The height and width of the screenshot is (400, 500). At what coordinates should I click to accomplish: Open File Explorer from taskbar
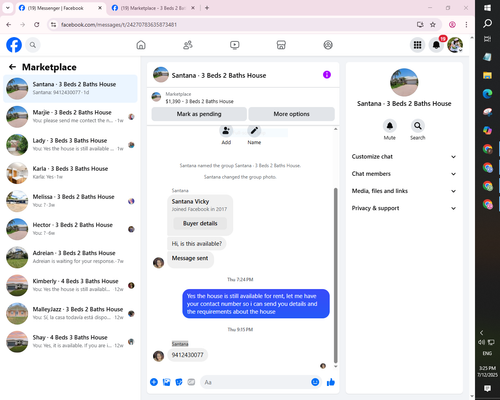click(x=487, y=75)
